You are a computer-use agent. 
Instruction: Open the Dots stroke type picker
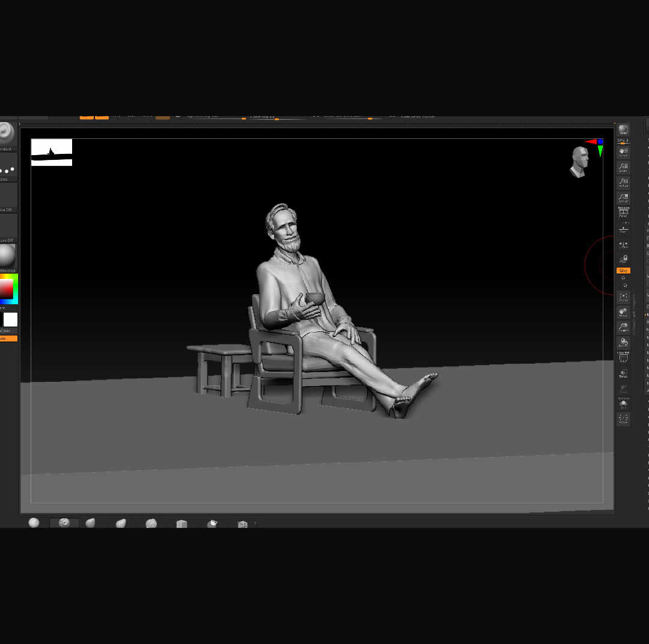(x=7, y=170)
